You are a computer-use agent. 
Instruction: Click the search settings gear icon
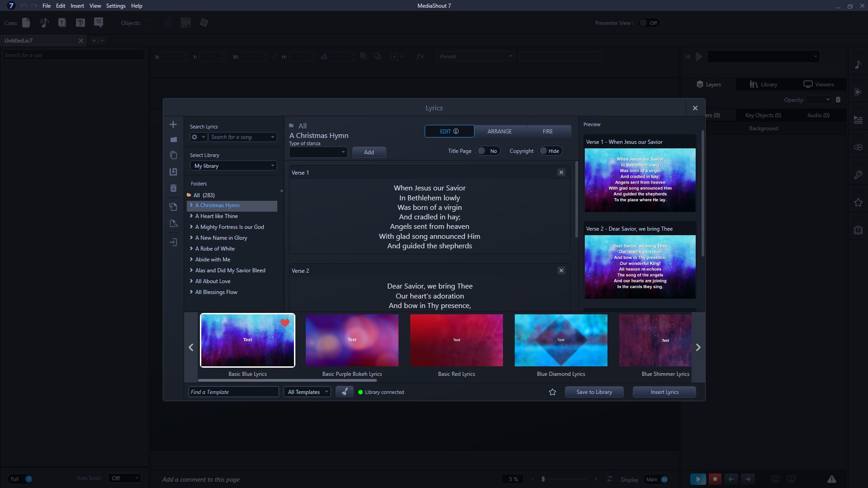[195, 137]
